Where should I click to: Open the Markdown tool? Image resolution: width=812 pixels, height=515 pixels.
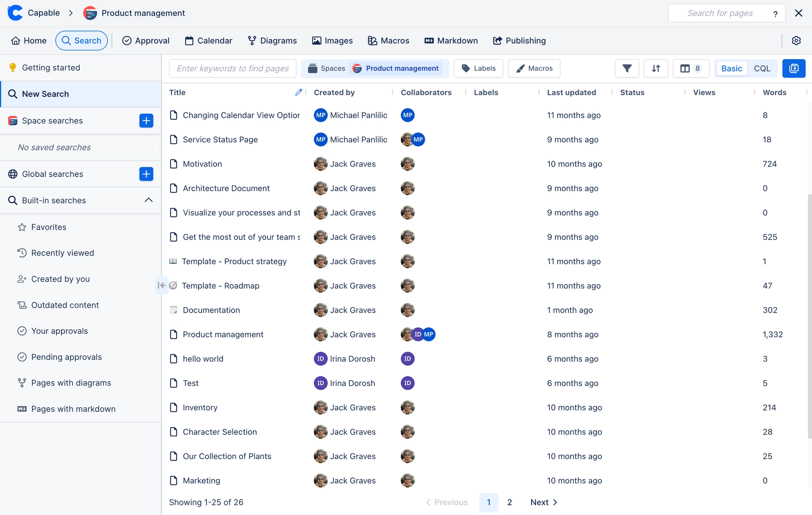click(x=451, y=40)
